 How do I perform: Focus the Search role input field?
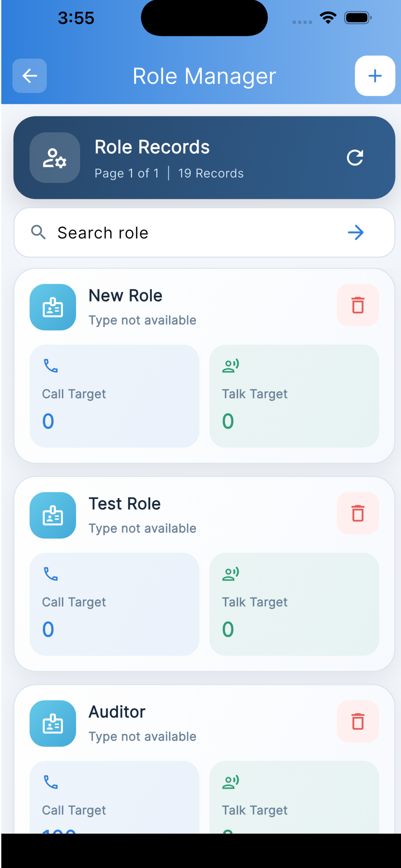(x=204, y=232)
